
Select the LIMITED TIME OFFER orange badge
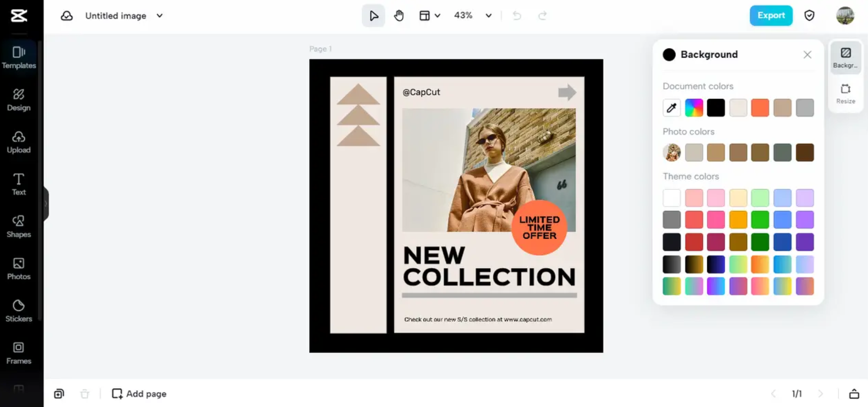coord(539,227)
